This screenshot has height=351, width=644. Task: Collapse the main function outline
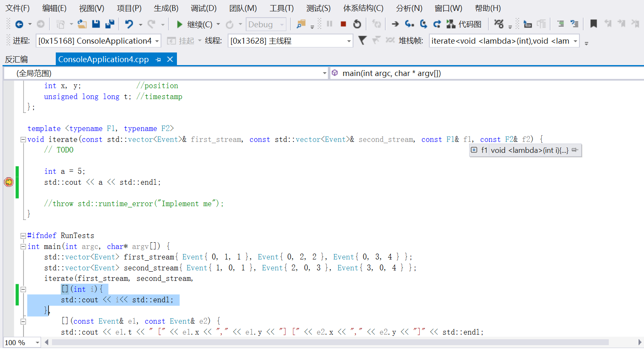click(x=23, y=246)
